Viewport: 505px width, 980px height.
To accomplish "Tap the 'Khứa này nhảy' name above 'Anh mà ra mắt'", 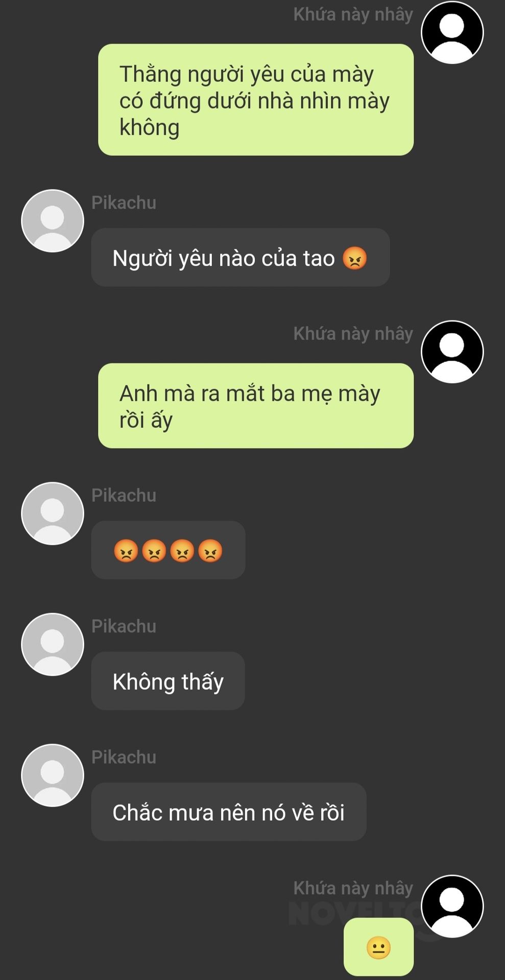I will pos(353,334).
